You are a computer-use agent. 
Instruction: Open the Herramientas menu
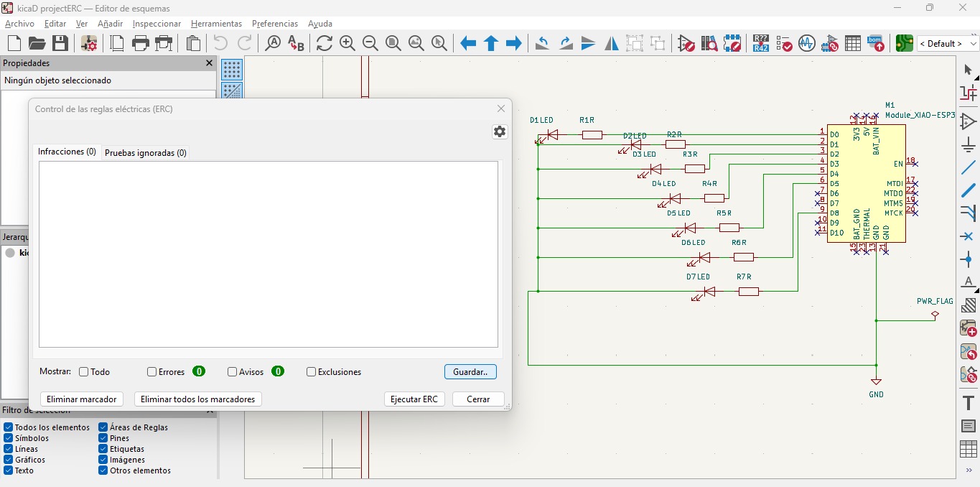click(216, 24)
